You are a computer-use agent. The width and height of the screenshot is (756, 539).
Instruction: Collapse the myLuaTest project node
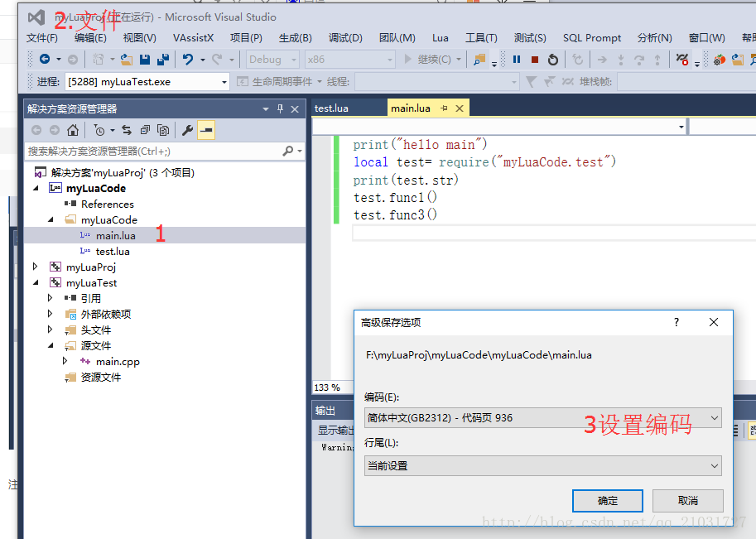(x=36, y=283)
